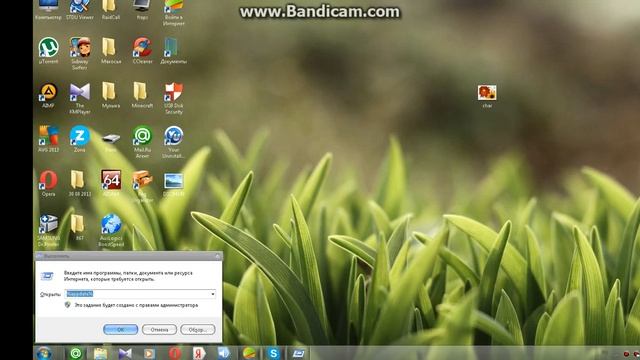The image size is (640, 360).
Task: Open Windows Explorer from the taskbar
Action: 100,353
